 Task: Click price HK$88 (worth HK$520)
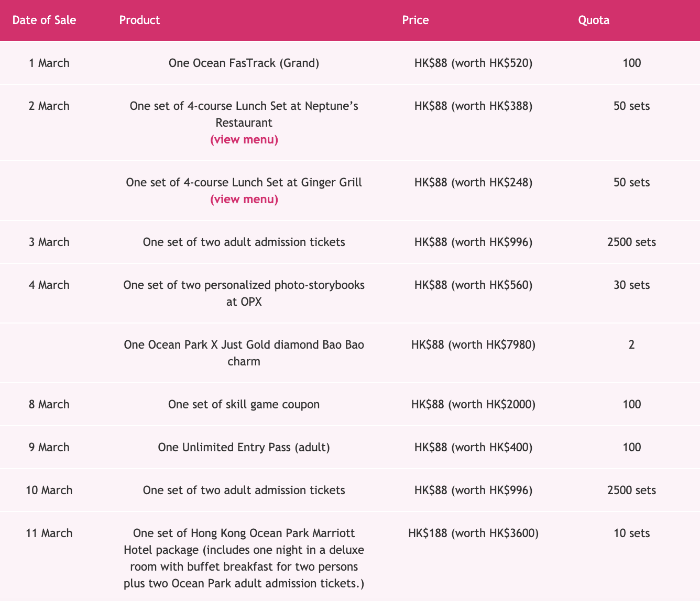click(x=474, y=63)
